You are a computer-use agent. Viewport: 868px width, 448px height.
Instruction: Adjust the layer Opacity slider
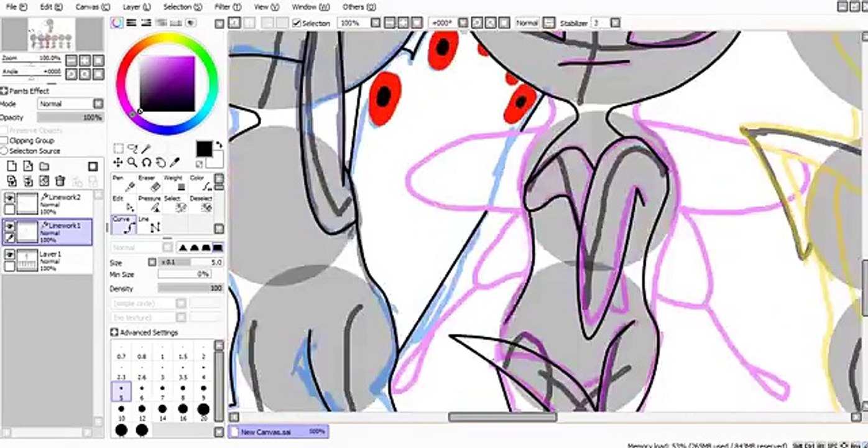tap(70, 118)
